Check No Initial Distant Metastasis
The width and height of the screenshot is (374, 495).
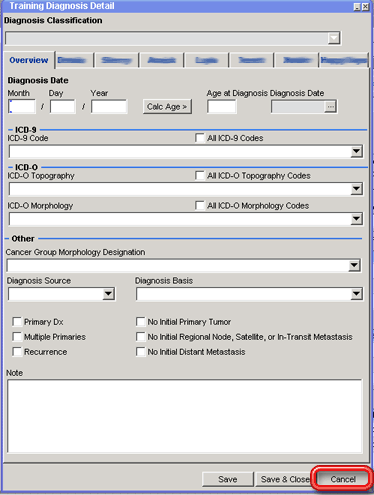140,352
